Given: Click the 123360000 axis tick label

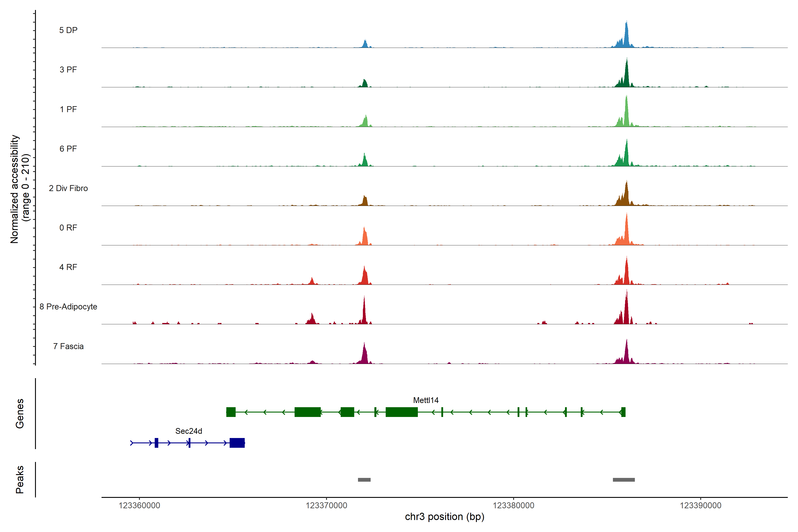Looking at the screenshot, I should [139, 505].
